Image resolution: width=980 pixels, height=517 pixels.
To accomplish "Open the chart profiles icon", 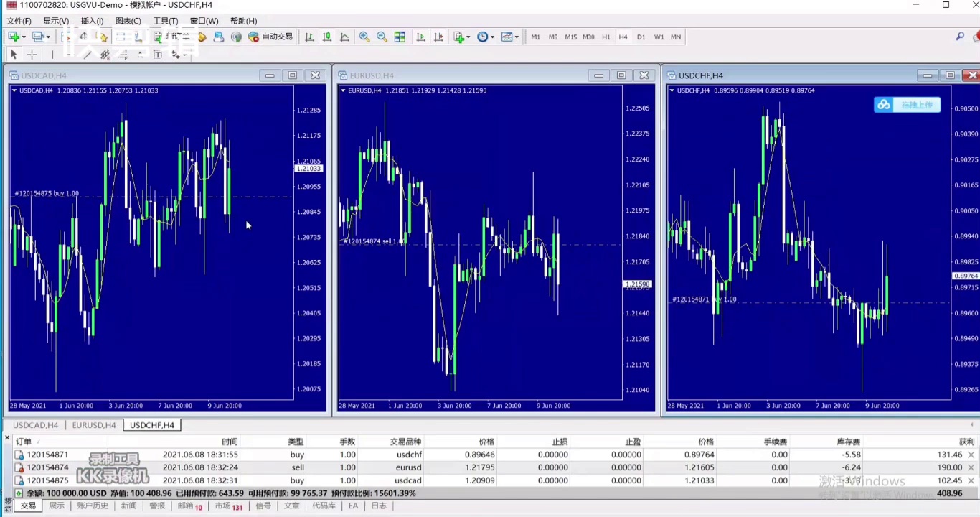I will pos(37,37).
